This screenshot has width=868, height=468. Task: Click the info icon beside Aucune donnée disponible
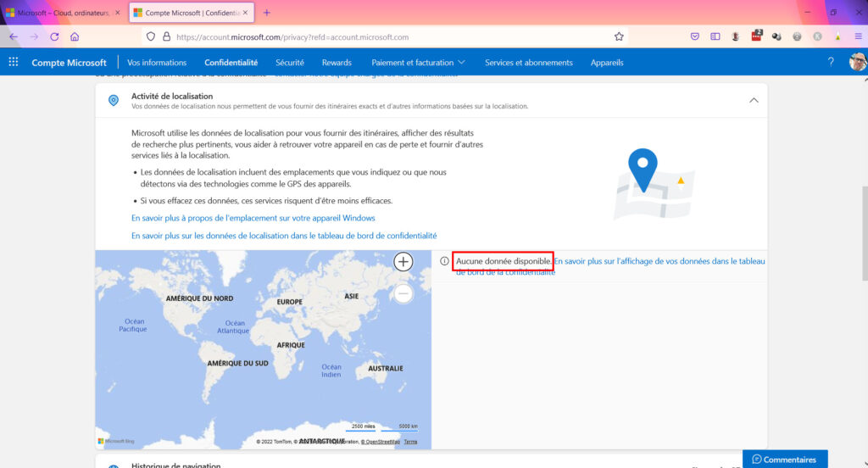point(444,261)
